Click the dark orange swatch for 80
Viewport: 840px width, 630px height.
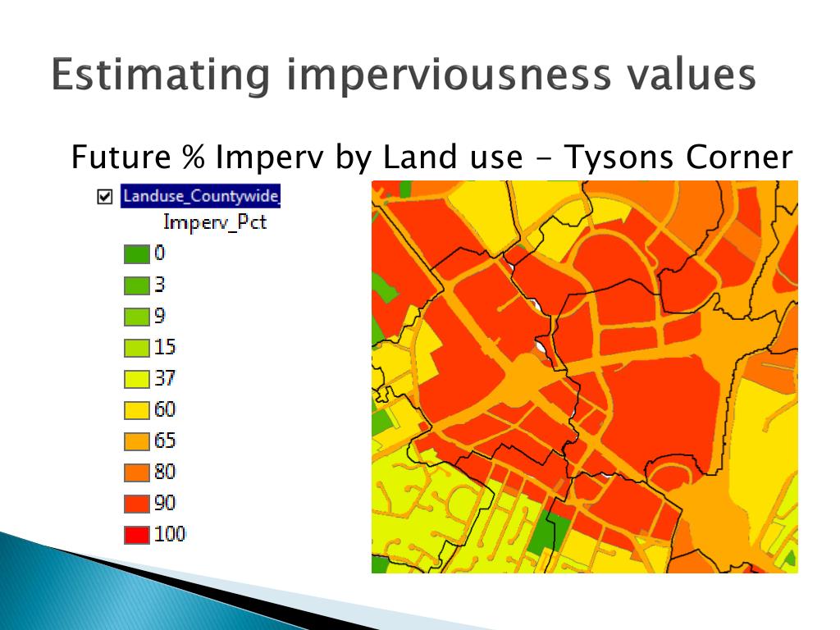[x=137, y=472]
